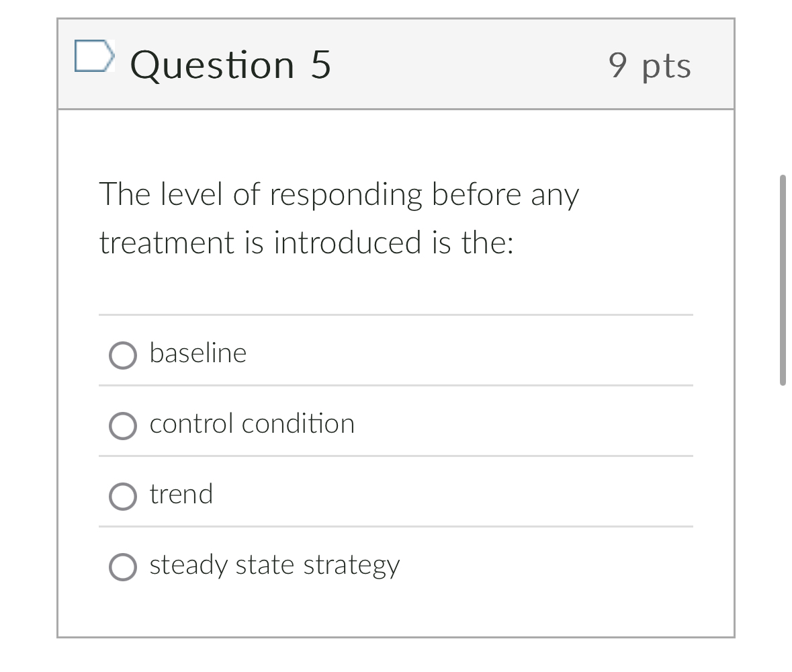Viewport: 792px width, 672px height.
Task: Click the question flag bookmark icon
Action: (95, 59)
